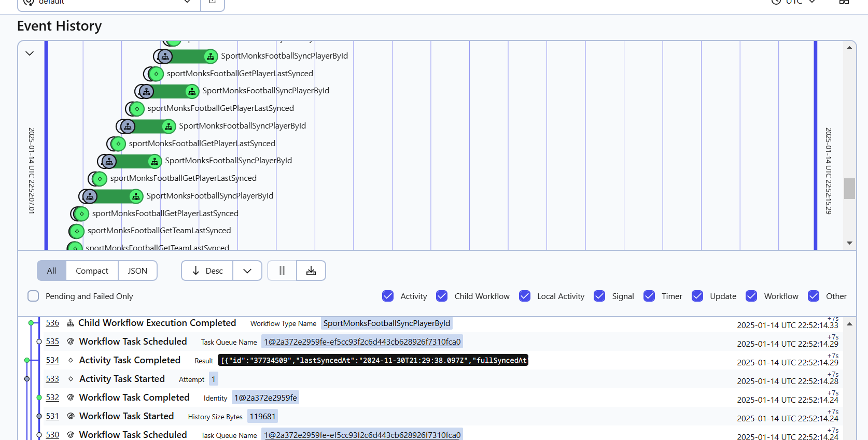Click the topmost sportMonksFootballGetPlayerLastSynced activity node
The width and height of the screenshot is (868, 440).
156,74
